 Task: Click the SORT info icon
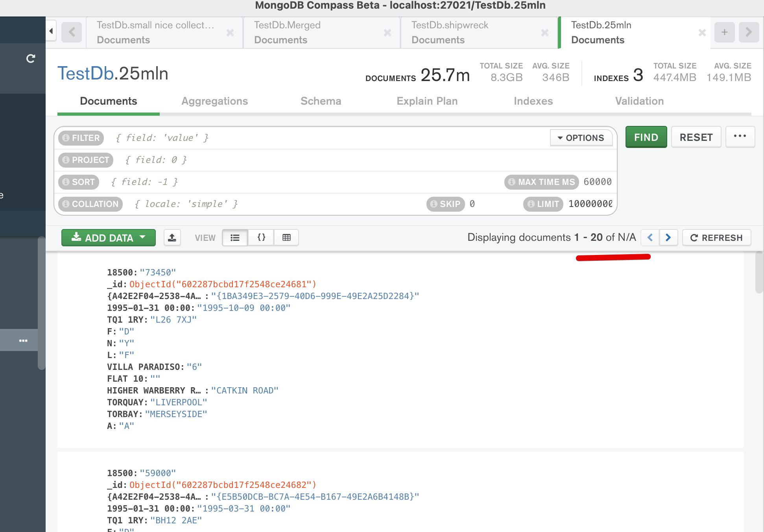(66, 182)
